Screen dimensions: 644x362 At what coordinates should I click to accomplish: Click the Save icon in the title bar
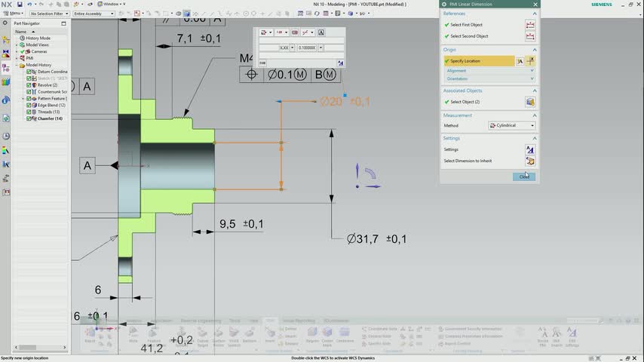click(20, 4)
